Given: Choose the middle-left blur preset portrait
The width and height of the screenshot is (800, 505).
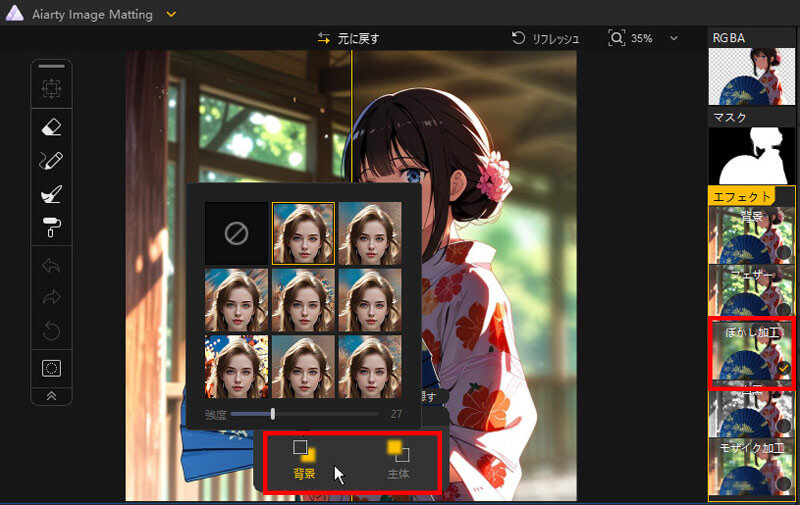Looking at the screenshot, I should click(236, 300).
